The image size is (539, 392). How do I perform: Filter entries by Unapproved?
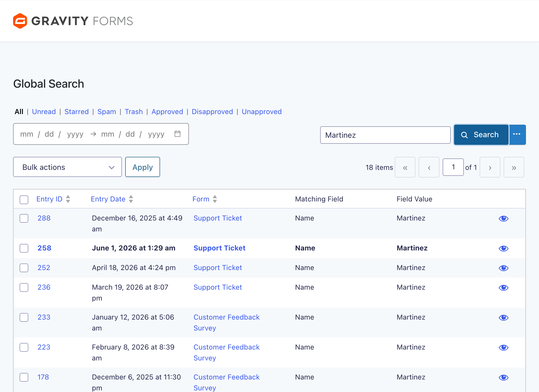(262, 112)
